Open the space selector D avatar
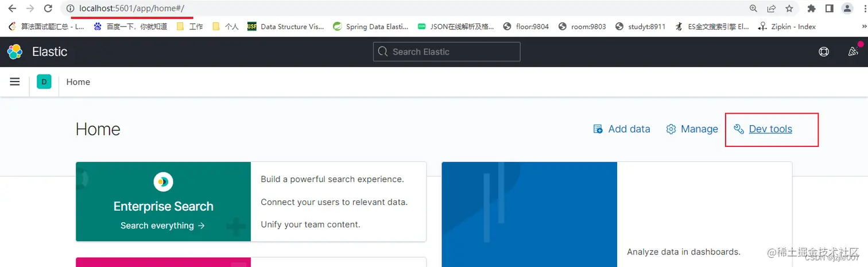The image size is (868, 267). (44, 82)
